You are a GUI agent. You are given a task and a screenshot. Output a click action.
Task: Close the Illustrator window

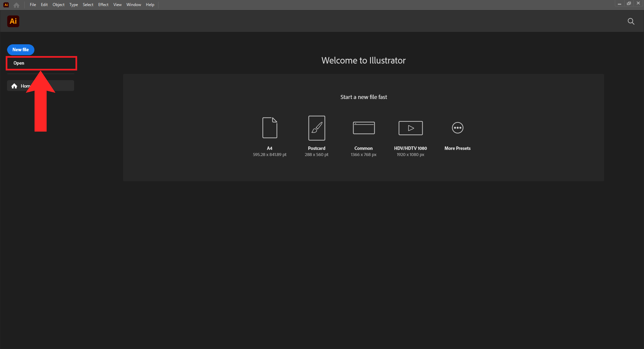coord(638,3)
